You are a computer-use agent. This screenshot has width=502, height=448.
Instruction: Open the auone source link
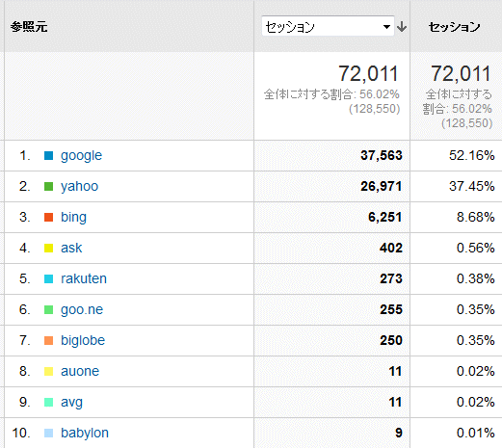(80, 372)
